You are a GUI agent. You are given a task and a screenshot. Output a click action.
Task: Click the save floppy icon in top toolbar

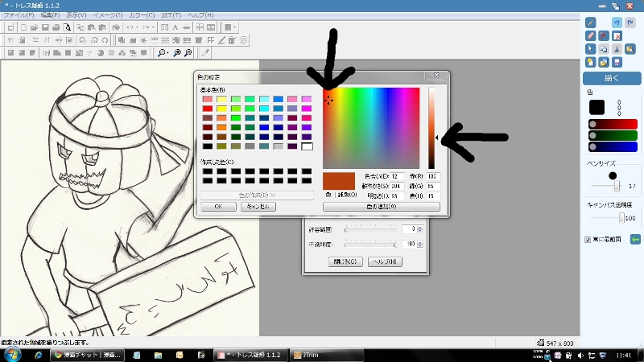pos(45,27)
